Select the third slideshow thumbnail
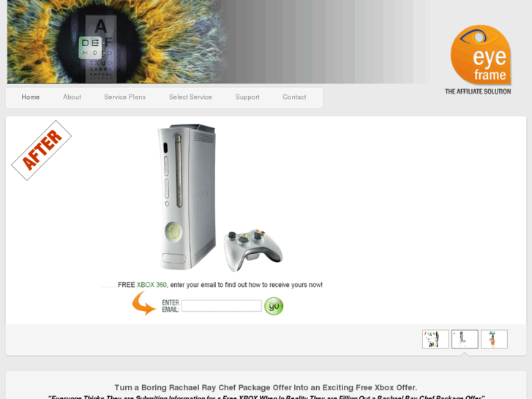Viewport: 532px width, 399px height. (x=494, y=339)
